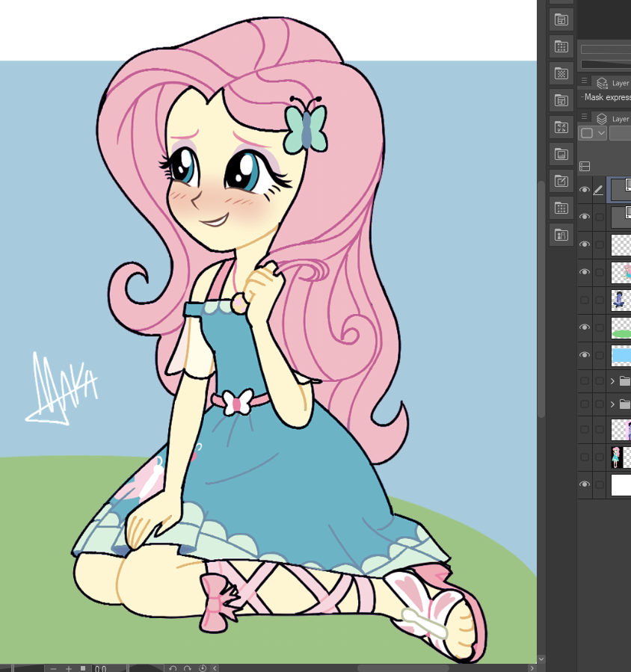Image resolution: width=631 pixels, height=672 pixels.
Task: Switch to the Layer Property tab above Mask expression
Action: [613, 83]
